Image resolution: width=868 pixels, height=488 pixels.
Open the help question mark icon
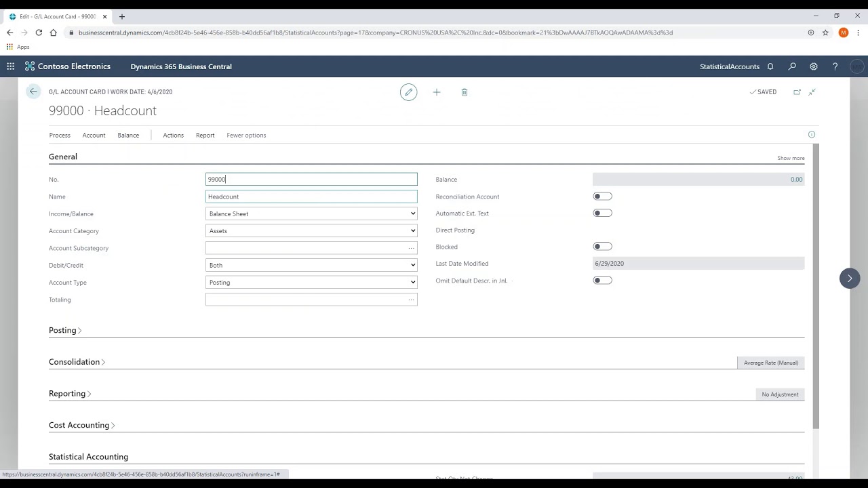point(835,66)
